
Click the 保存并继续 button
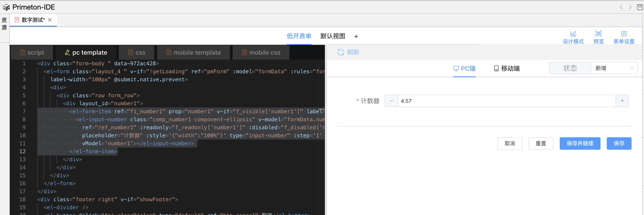[580, 143]
